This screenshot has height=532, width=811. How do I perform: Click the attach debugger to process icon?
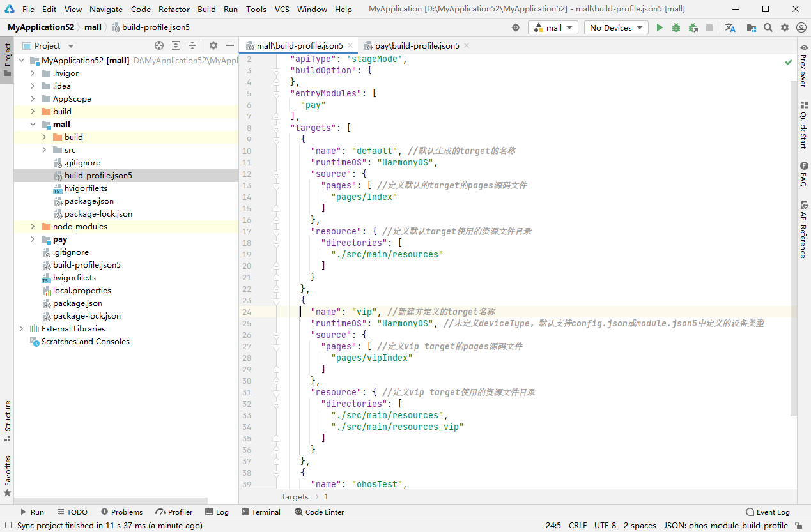[x=693, y=27]
